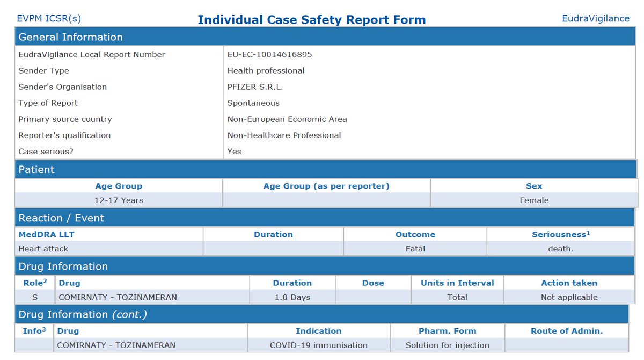The width and height of the screenshot is (644, 360).
Task: Select the Solution for injection cell
Action: [x=447, y=345]
